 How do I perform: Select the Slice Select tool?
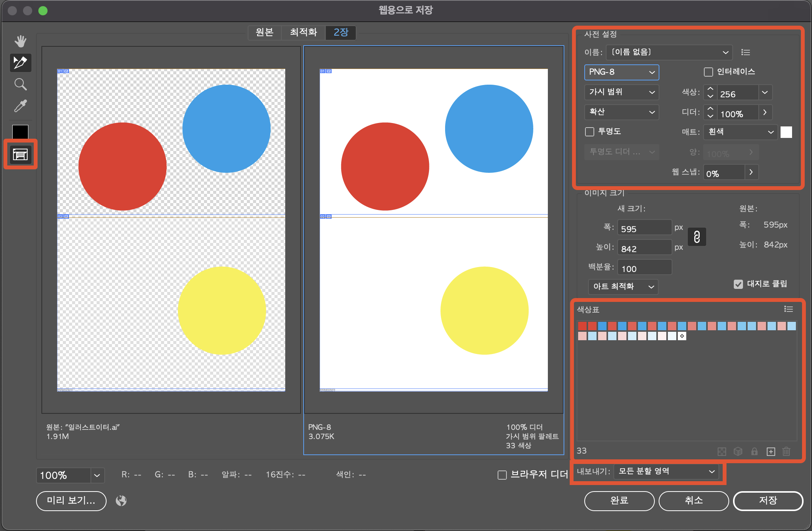tap(20, 62)
